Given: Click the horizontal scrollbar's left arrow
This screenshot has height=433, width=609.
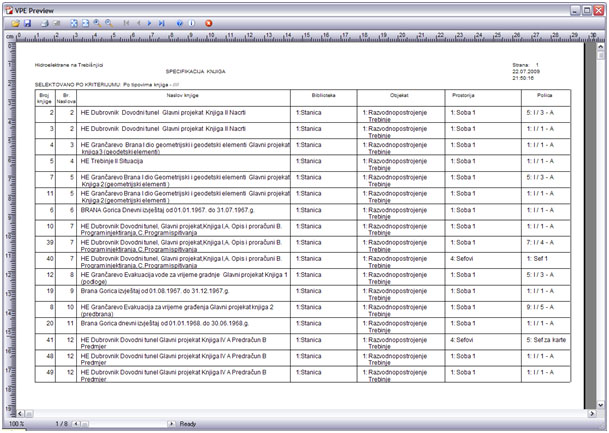Looking at the screenshot, I should pos(20,413).
